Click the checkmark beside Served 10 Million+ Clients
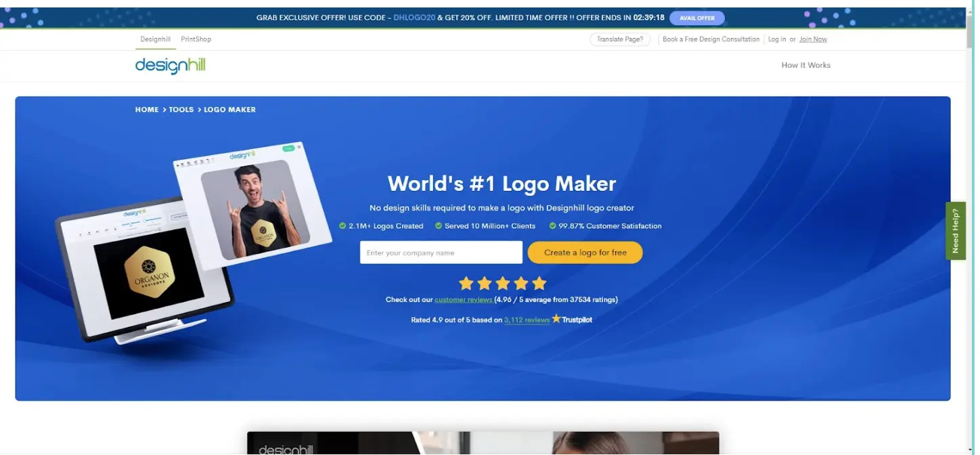The height and width of the screenshot is (455, 980). (x=437, y=226)
